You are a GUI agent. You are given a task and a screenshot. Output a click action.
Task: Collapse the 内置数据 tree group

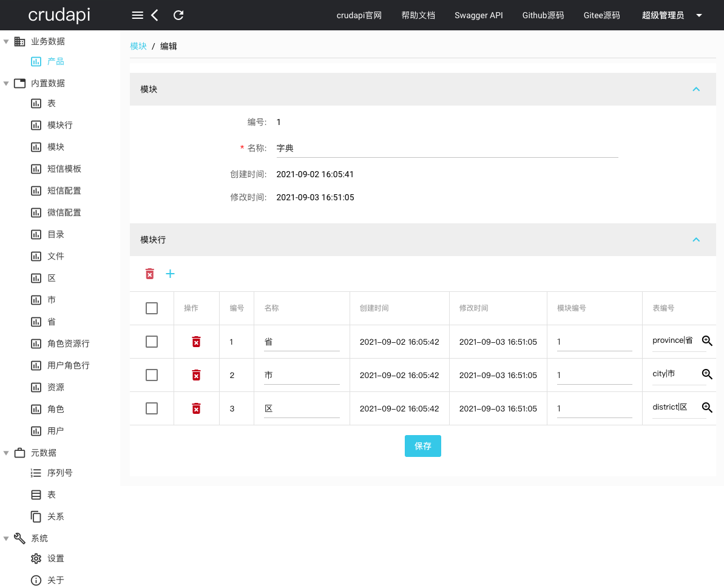(7, 83)
